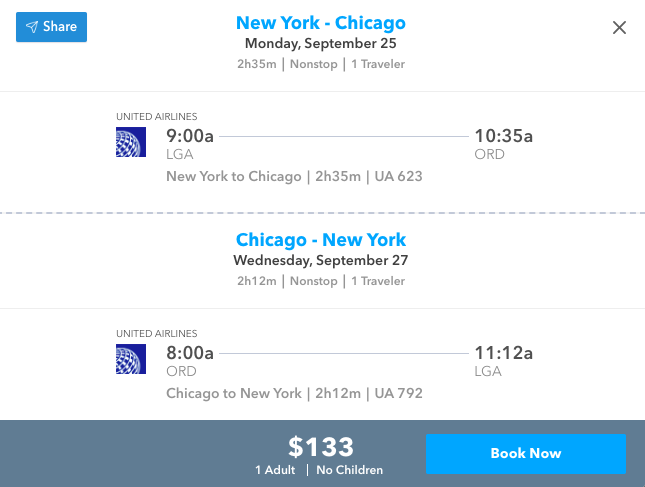Image resolution: width=645 pixels, height=487 pixels.
Task: Click the United Airlines logo for the ORD departure
Action: [131, 360]
